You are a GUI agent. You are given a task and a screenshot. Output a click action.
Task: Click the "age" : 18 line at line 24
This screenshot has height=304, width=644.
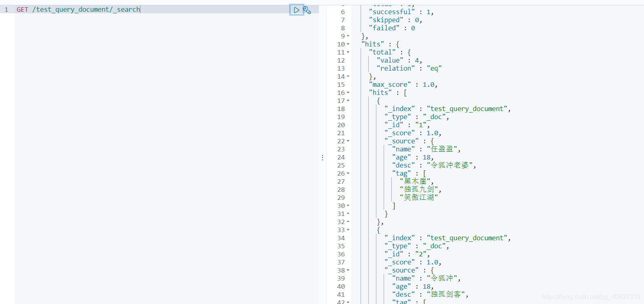coord(413,157)
